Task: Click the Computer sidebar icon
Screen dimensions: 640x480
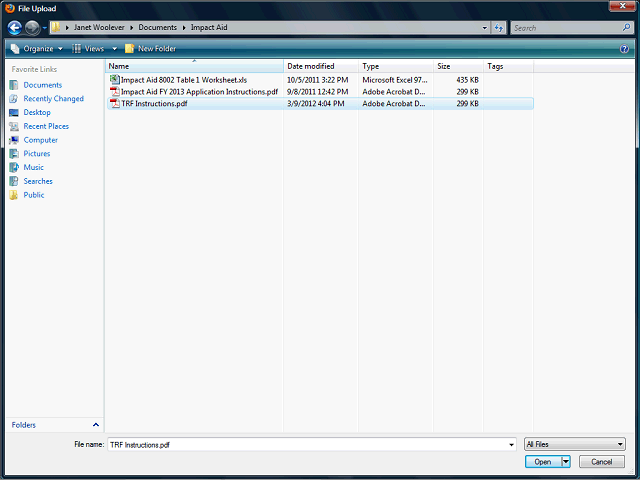Action: coord(14,140)
